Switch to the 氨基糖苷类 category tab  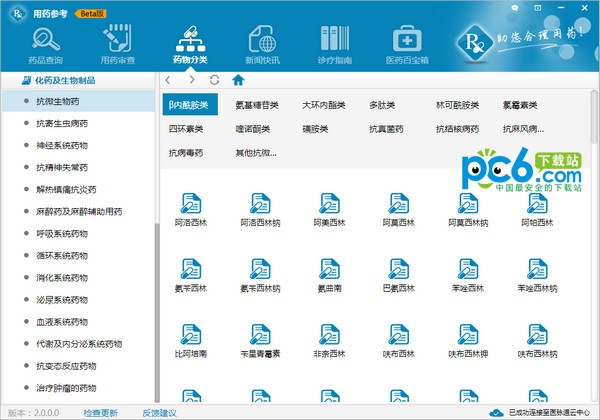[x=256, y=104]
